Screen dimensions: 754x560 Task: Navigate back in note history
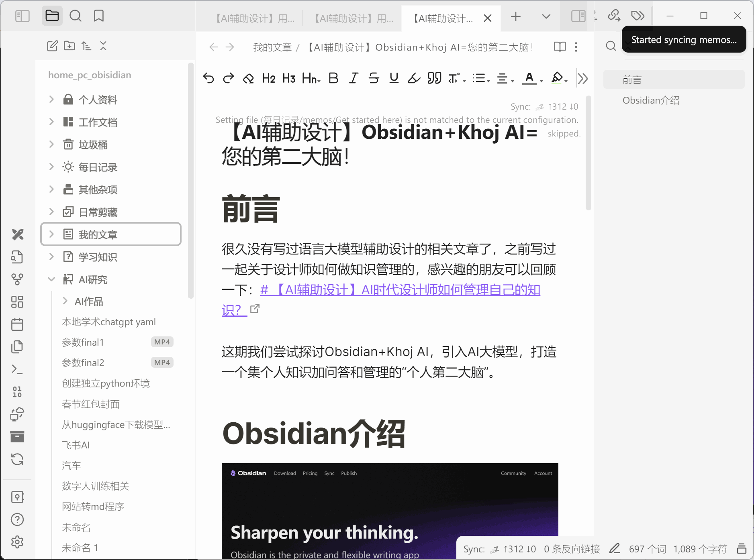213,47
